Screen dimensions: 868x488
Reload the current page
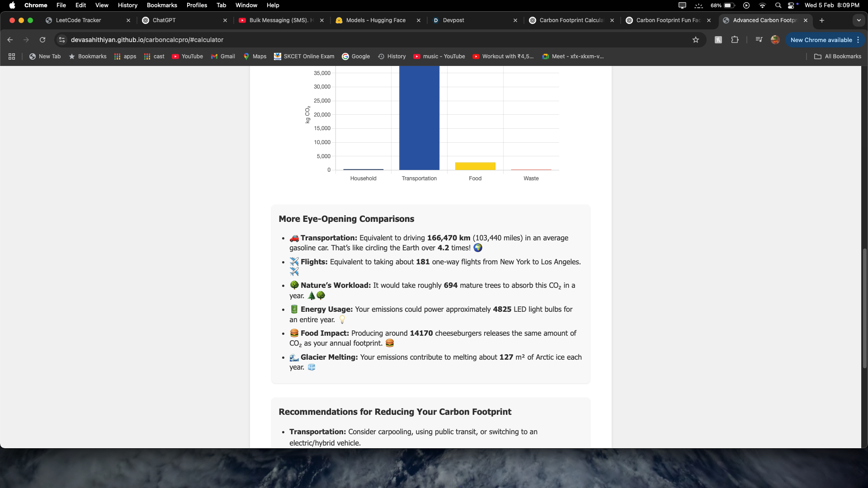[42, 40]
